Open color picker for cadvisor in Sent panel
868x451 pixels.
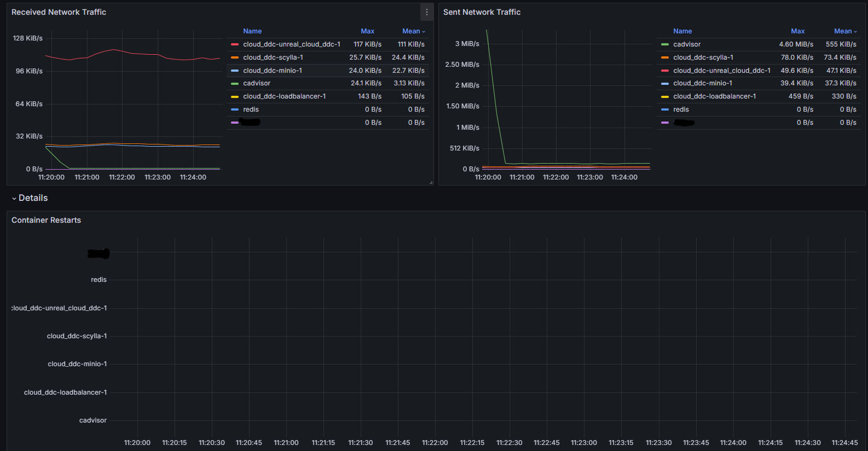point(665,44)
